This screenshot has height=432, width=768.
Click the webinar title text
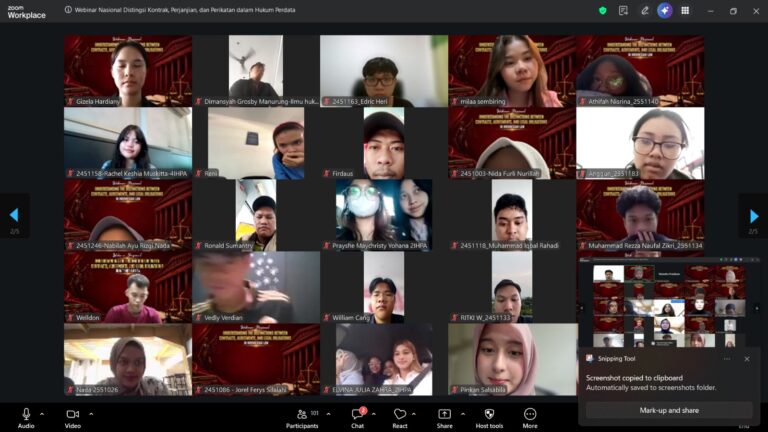(x=185, y=10)
